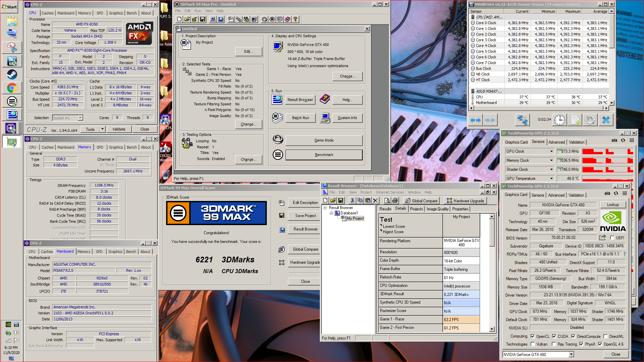Screen dimensions: 644x362
Task: Click the HWiNFO blue X close icon
Action: [x=606, y=120]
